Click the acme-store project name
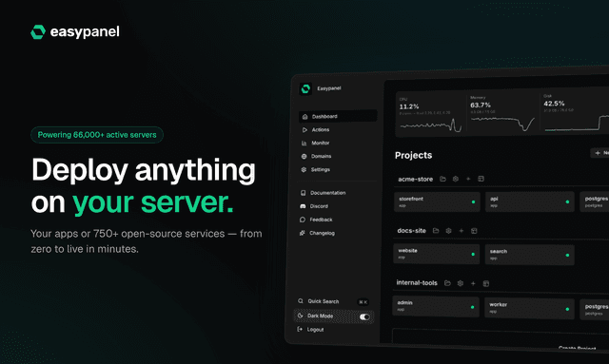The height and width of the screenshot is (364, 609). [415, 179]
